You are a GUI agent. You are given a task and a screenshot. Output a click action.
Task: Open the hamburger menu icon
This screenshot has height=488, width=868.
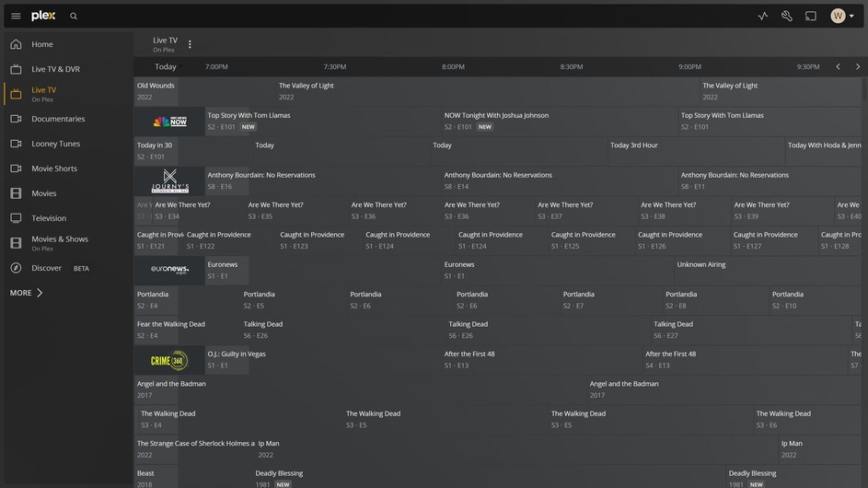click(x=16, y=16)
